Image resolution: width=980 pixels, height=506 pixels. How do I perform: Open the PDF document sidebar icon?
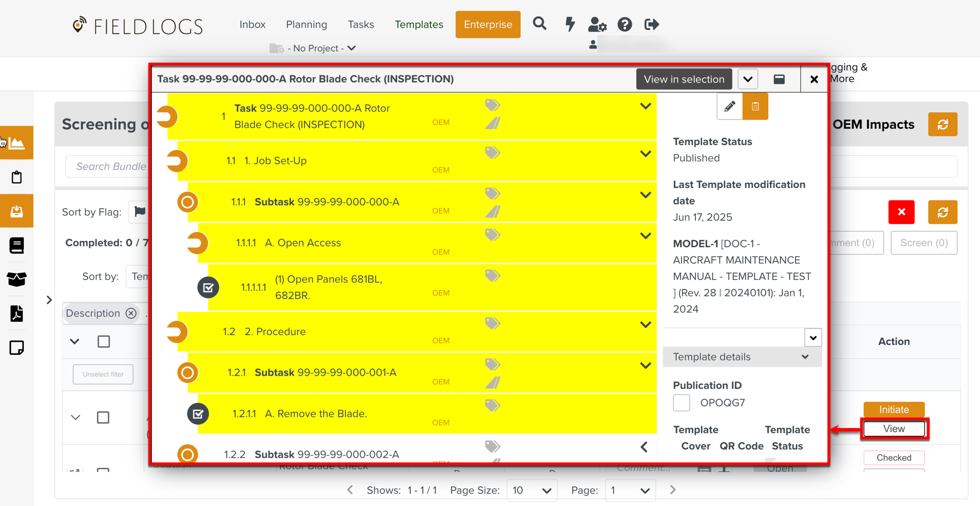click(x=16, y=313)
